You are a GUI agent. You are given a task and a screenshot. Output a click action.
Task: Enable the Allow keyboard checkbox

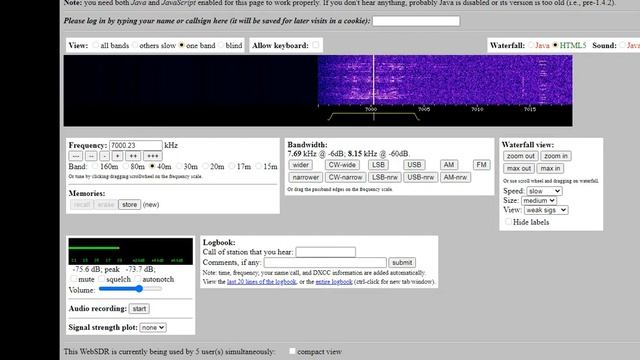(x=316, y=45)
